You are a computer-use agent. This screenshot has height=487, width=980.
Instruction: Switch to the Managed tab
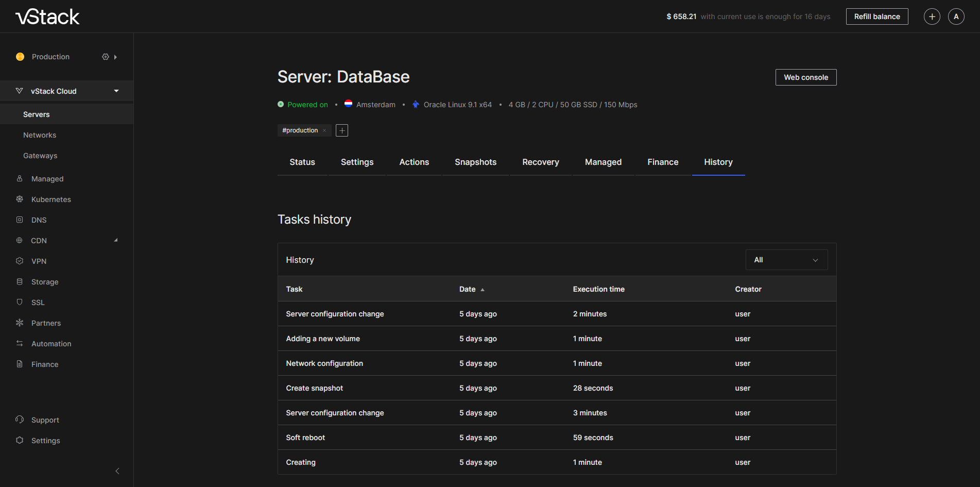(603, 162)
